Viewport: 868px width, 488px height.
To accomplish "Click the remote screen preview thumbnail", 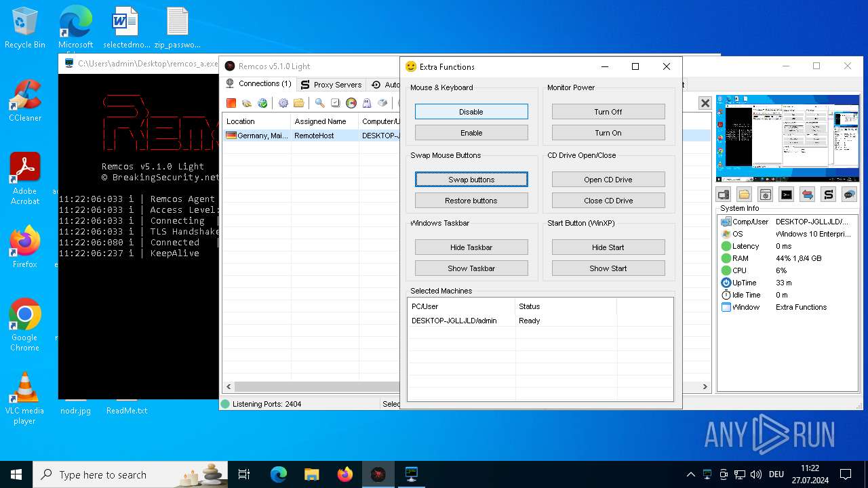I will (787, 139).
